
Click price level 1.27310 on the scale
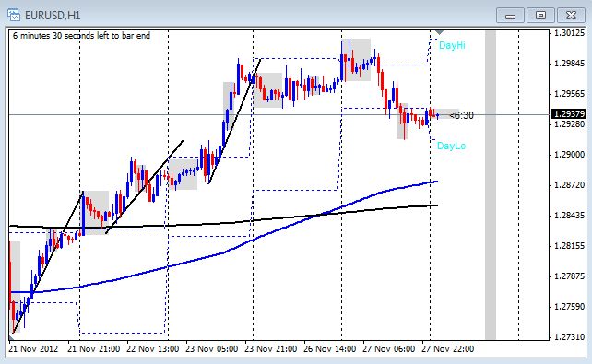click(569, 337)
